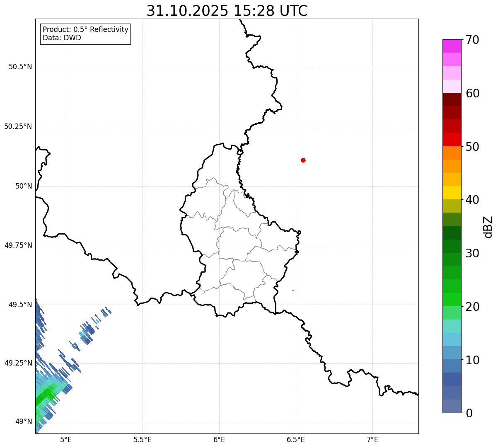Image resolution: width=498 pixels, height=448 pixels.
Task: Click the plot title '31.10.2025 15:28 UTC'
Action: coord(227,11)
